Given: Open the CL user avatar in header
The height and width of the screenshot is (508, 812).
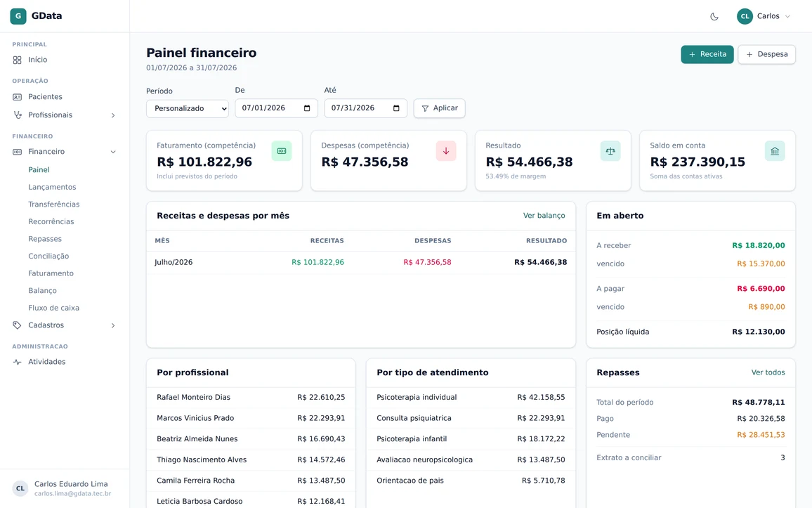Looking at the screenshot, I should tap(745, 17).
